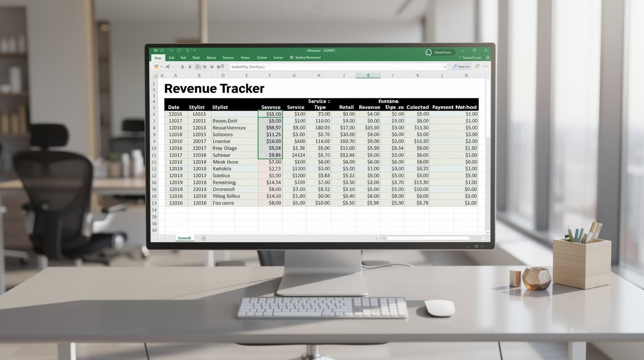Click the horizontal scrollbar below the sheet
644x360 pixels.
point(428,238)
